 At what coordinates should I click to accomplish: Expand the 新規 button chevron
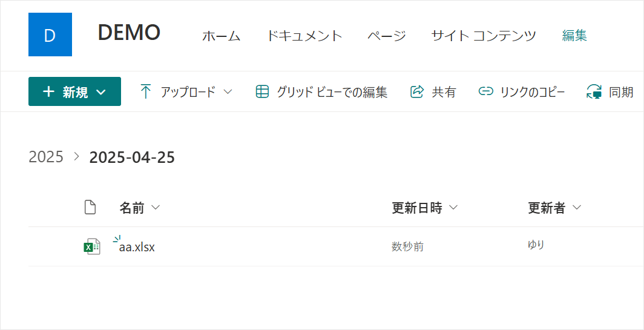pyautogui.click(x=102, y=92)
